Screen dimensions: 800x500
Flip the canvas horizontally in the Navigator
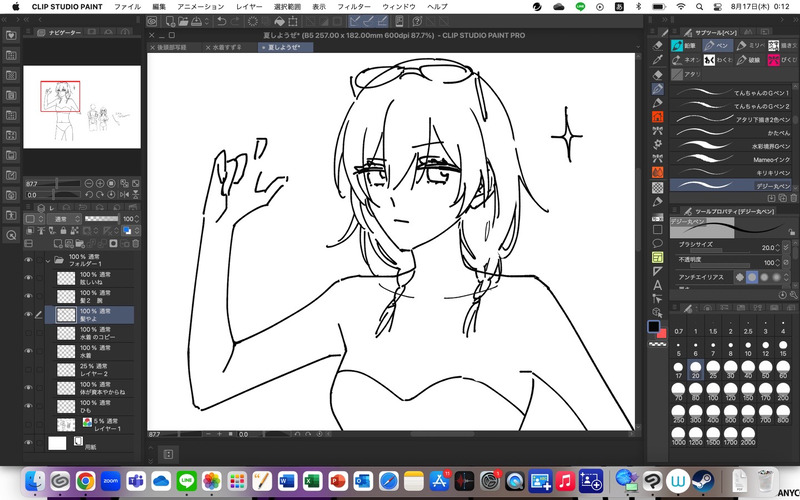pyautogui.click(x=124, y=194)
